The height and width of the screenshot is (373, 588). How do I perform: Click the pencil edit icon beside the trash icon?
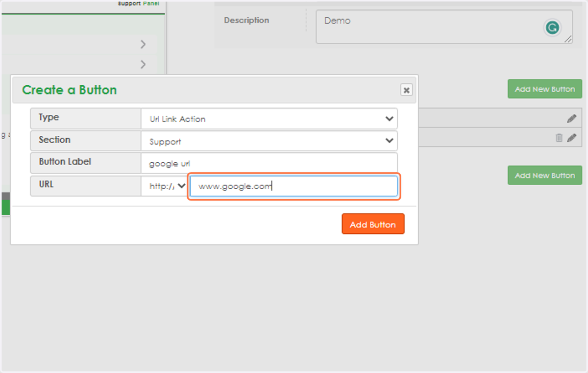pos(571,138)
